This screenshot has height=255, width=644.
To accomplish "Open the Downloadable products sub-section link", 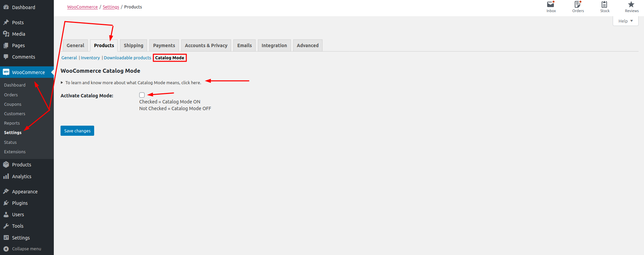I will click(127, 58).
